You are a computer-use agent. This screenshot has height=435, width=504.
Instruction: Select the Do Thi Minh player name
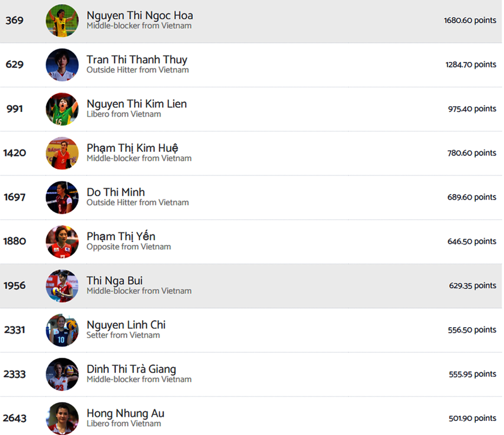click(115, 192)
